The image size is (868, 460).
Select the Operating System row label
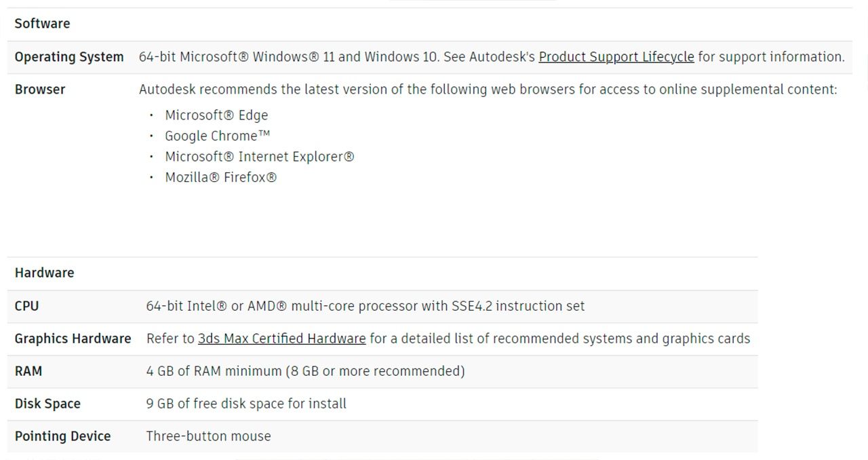point(68,57)
